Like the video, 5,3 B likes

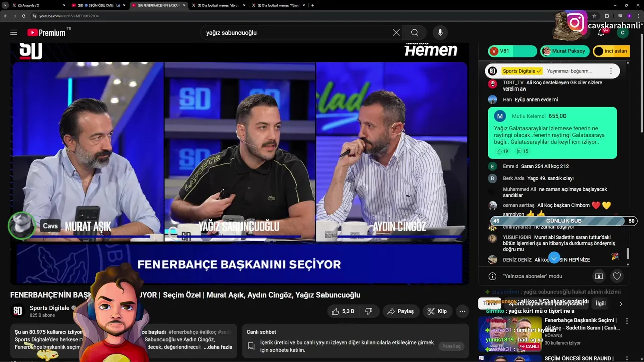(343, 311)
